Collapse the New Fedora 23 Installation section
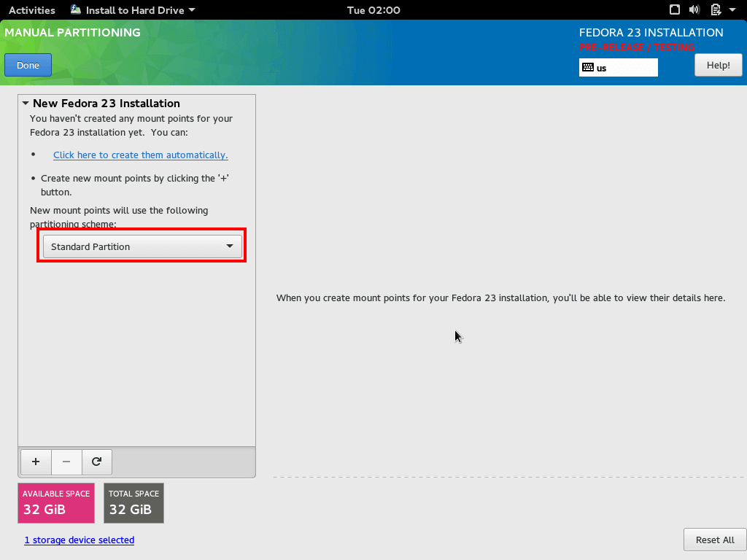Screen dimensions: 747x560 point(26,104)
